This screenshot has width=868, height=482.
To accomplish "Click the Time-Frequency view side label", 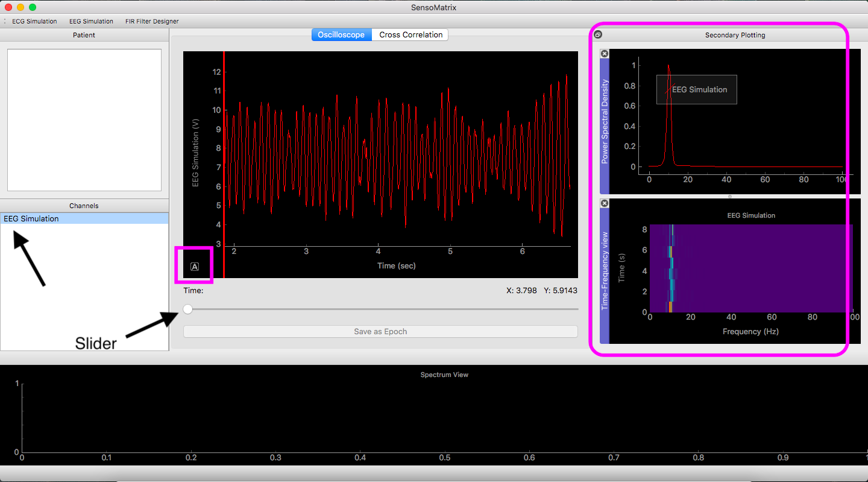I will coord(605,271).
